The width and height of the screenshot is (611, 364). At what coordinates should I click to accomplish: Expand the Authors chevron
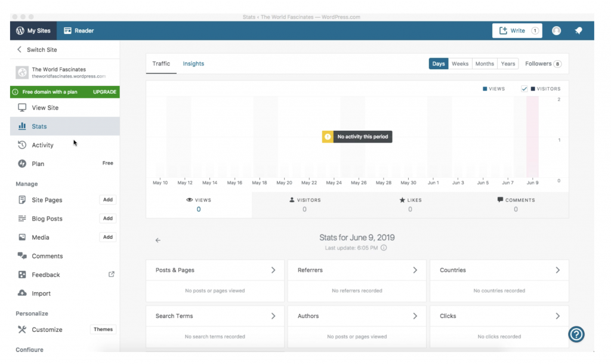pyautogui.click(x=415, y=316)
